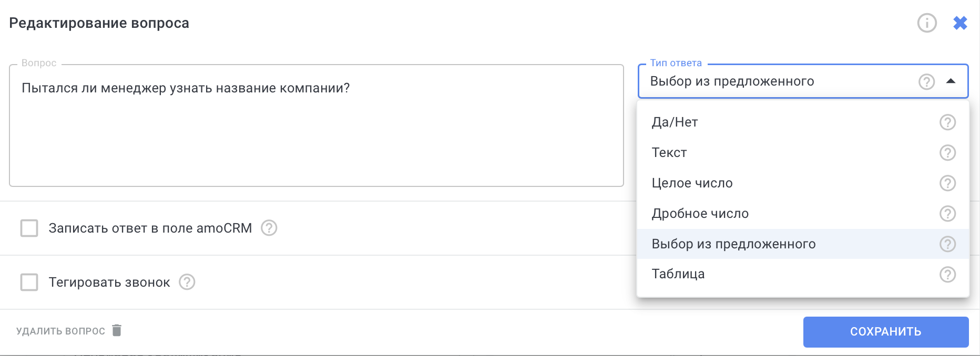
Task: Click help icon next to Тегировать звонок
Action: pyautogui.click(x=187, y=282)
